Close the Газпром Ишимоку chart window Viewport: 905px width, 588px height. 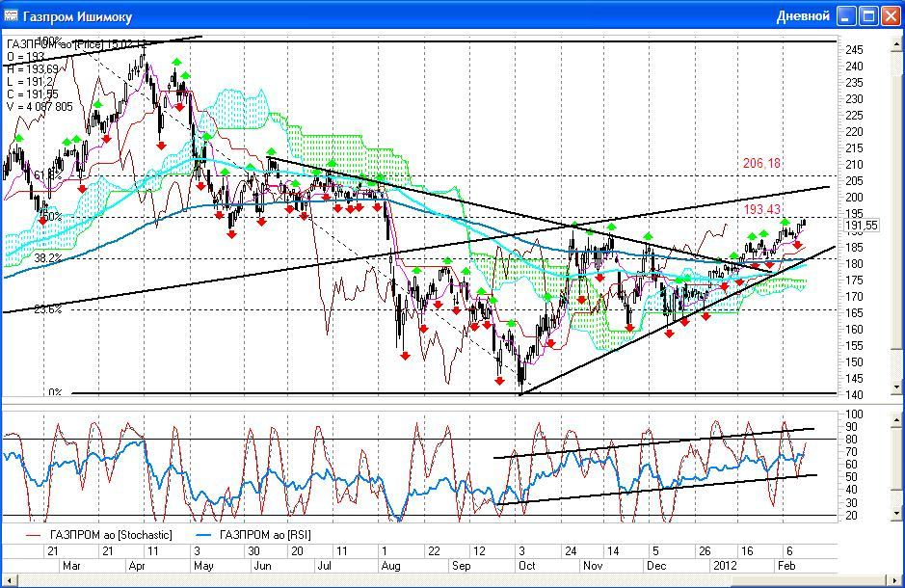891,15
